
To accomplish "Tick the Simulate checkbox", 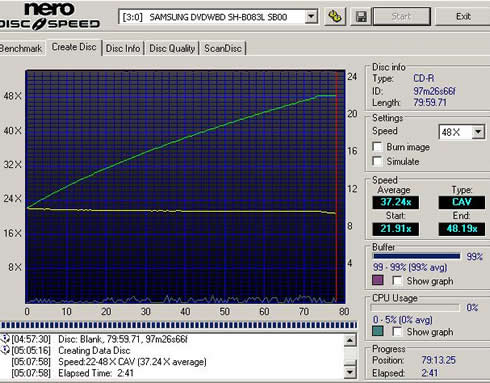I will pos(377,161).
